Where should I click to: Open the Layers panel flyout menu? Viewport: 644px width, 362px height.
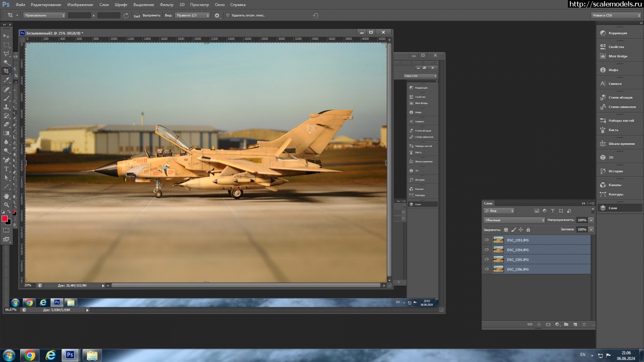pyautogui.click(x=592, y=204)
